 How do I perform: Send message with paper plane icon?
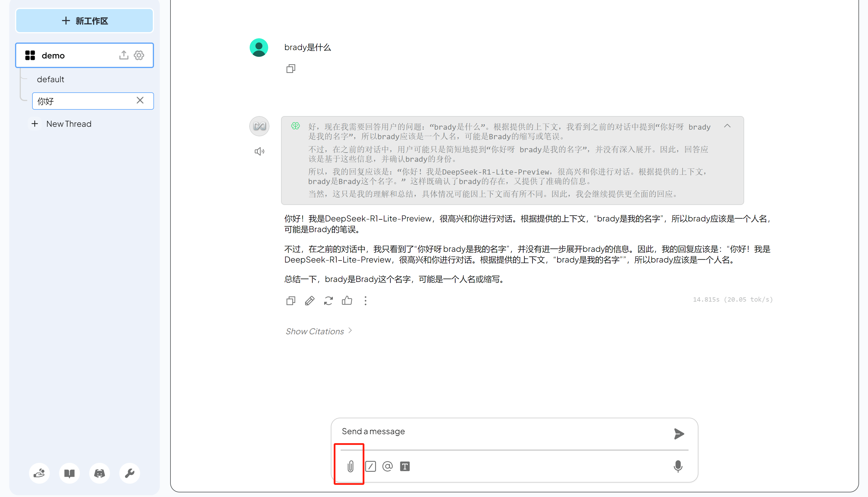679,434
